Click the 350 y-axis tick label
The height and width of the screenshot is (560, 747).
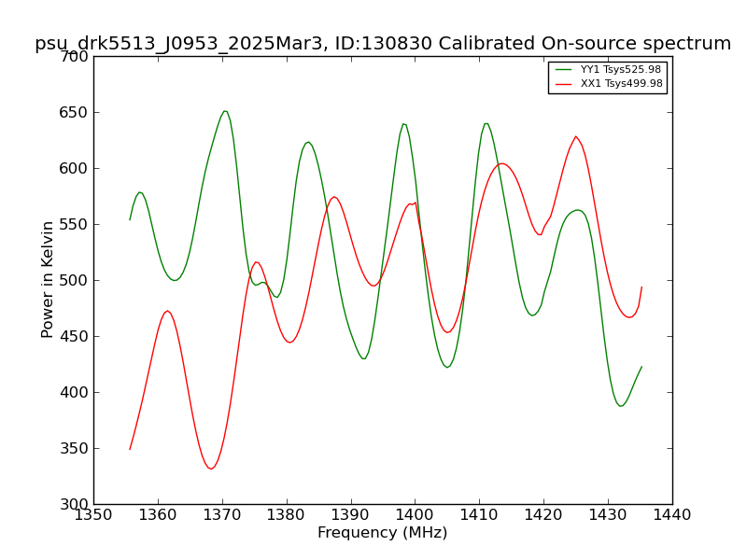pos(74,448)
